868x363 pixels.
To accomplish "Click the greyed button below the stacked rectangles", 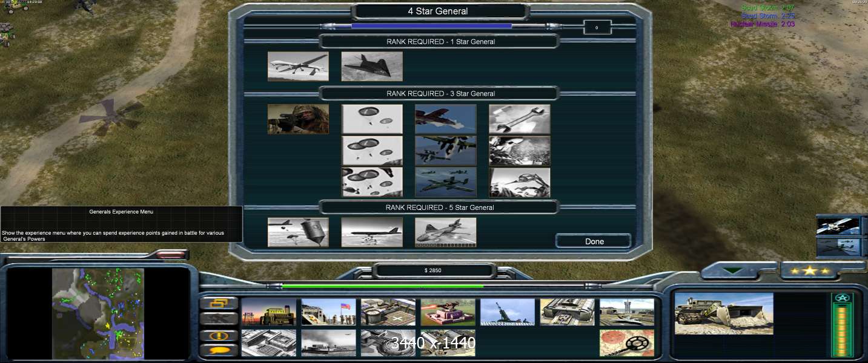I will pyautogui.click(x=219, y=319).
